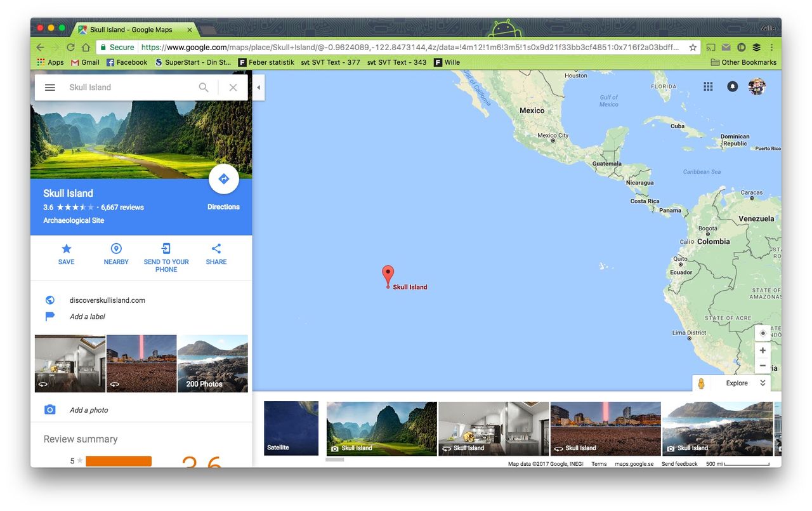Open Google apps grid icon
Image resolution: width=812 pixels, height=511 pixels.
(x=709, y=87)
